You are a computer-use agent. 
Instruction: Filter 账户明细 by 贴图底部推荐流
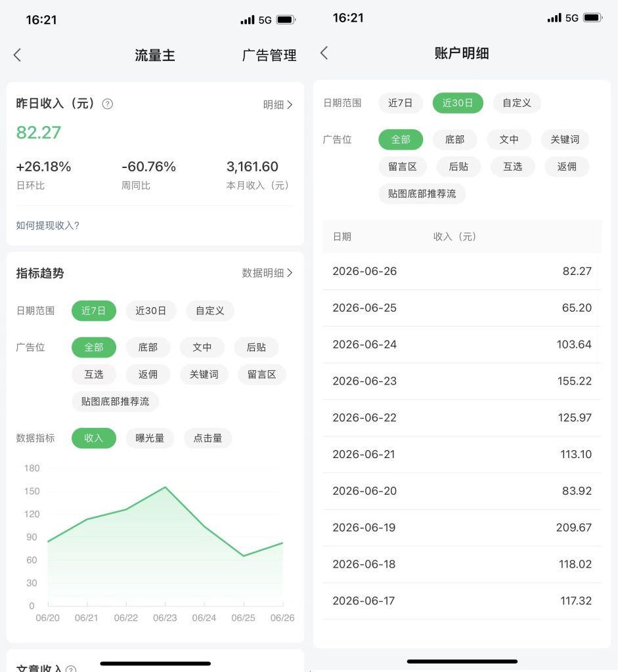tap(422, 194)
